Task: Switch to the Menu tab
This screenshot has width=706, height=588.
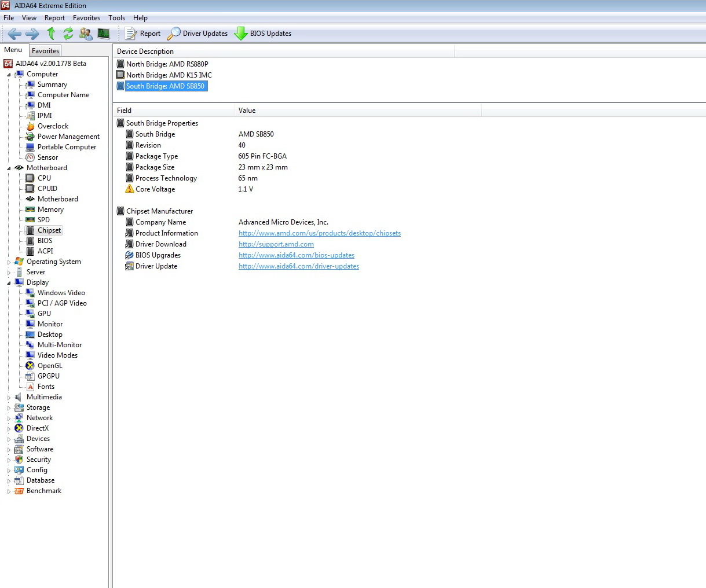Action: (x=13, y=50)
